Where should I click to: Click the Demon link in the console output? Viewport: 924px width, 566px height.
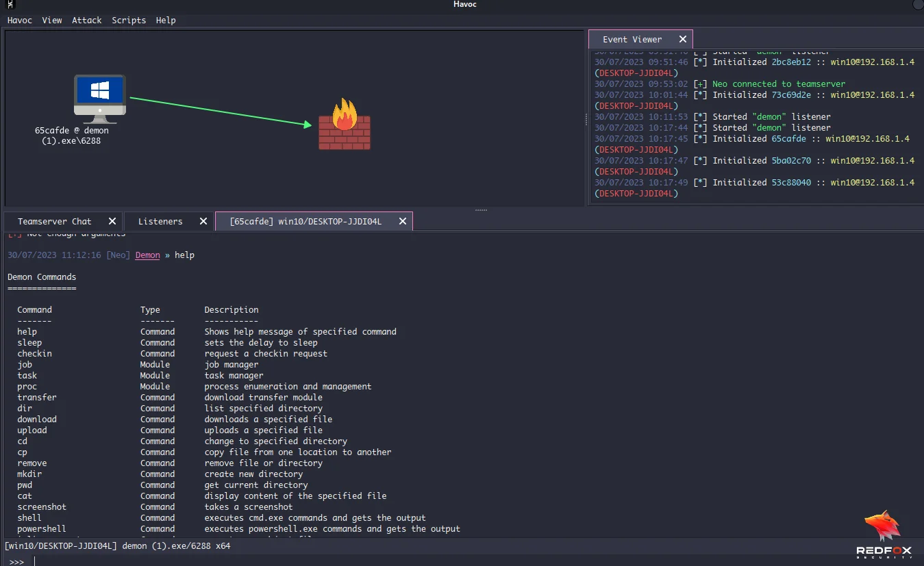147,255
